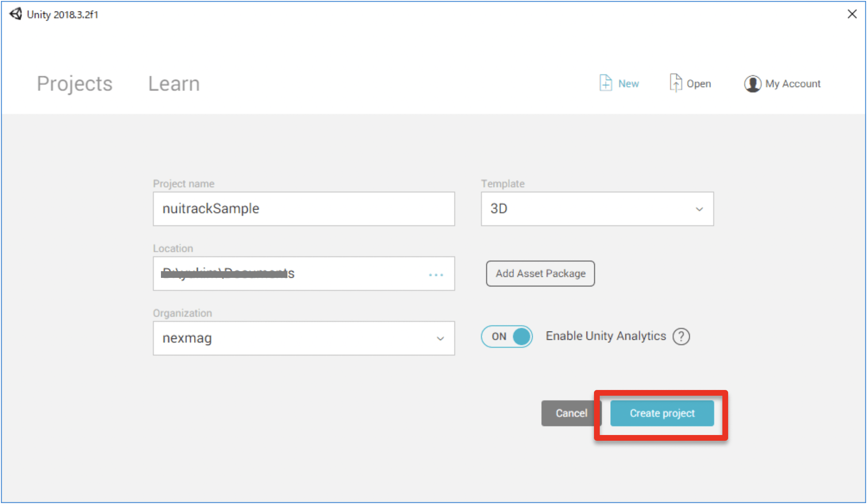Click the New link in the header
This screenshot has height=504, width=868.
click(x=628, y=84)
